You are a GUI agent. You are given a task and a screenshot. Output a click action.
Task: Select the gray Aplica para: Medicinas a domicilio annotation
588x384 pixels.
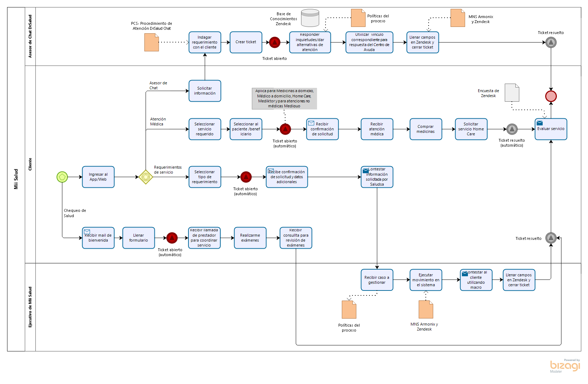point(284,98)
